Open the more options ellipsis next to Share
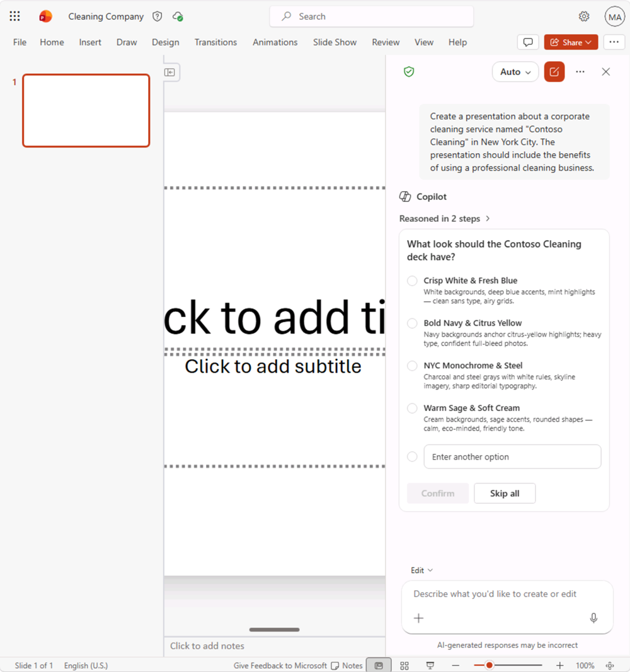630x672 pixels. pyautogui.click(x=614, y=42)
